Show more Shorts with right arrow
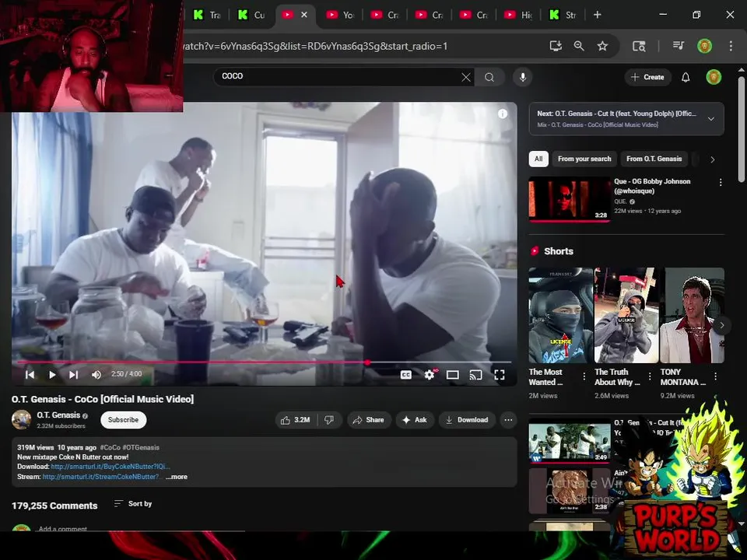This screenshot has height=560, width=747. pos(722,326)
